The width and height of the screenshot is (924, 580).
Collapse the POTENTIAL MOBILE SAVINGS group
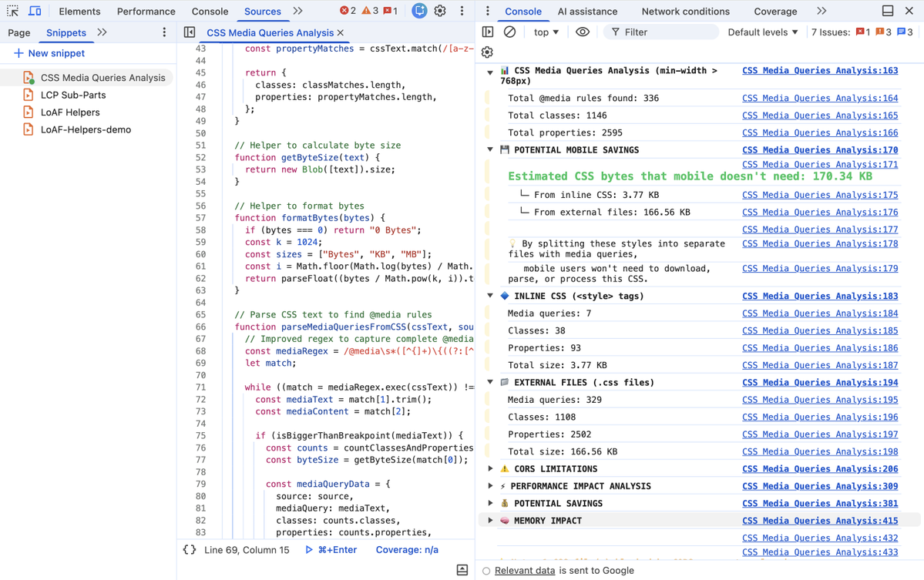[x=490, y=150]
